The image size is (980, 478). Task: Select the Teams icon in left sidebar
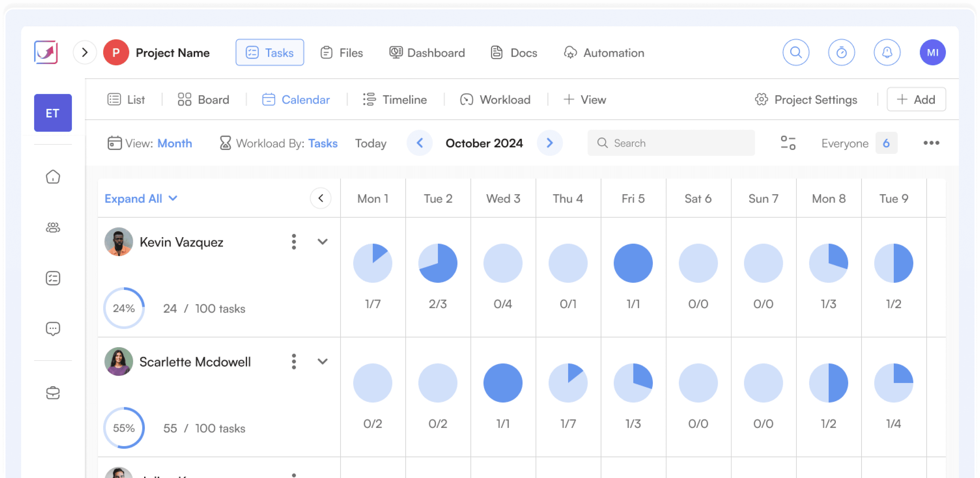pyautogui.click(x=53, y=228)
